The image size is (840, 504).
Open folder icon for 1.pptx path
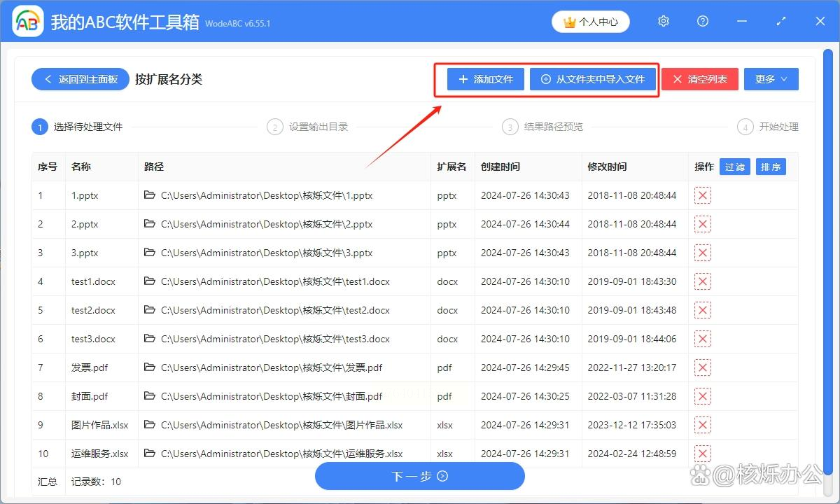[x=149, y=195]
